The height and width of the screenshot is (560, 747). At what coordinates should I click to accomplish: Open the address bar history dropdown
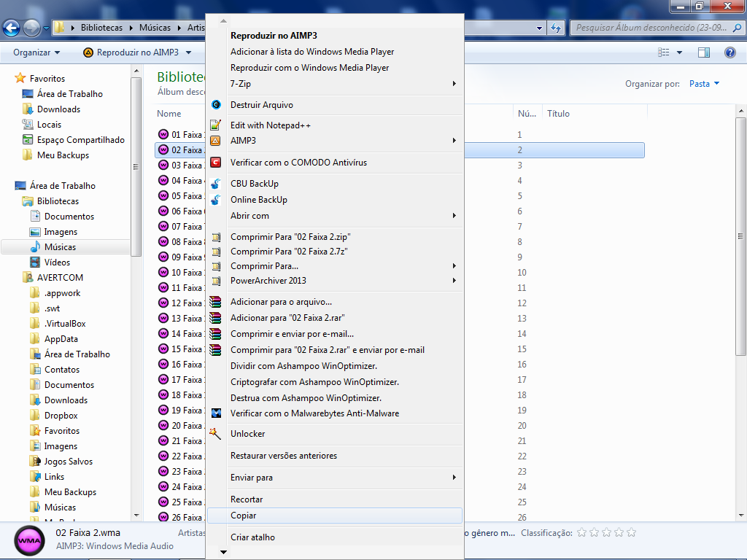tap(539, 28)
